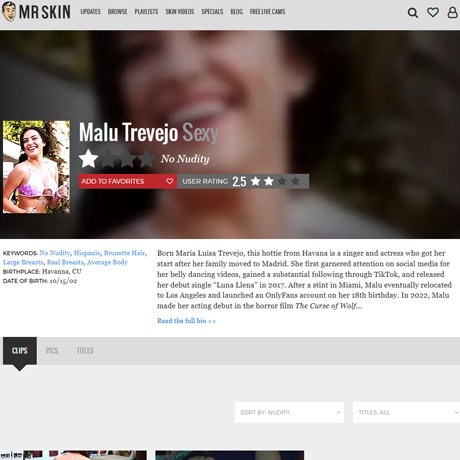Expand the Sort By Nudity dropdown

click(x=289, y=412)
